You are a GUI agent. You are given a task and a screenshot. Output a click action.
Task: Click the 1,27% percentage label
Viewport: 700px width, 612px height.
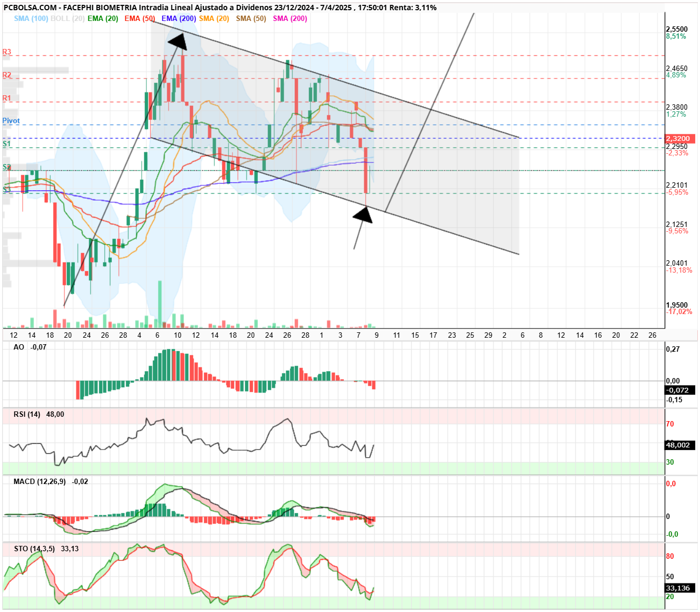coord(676,114)
